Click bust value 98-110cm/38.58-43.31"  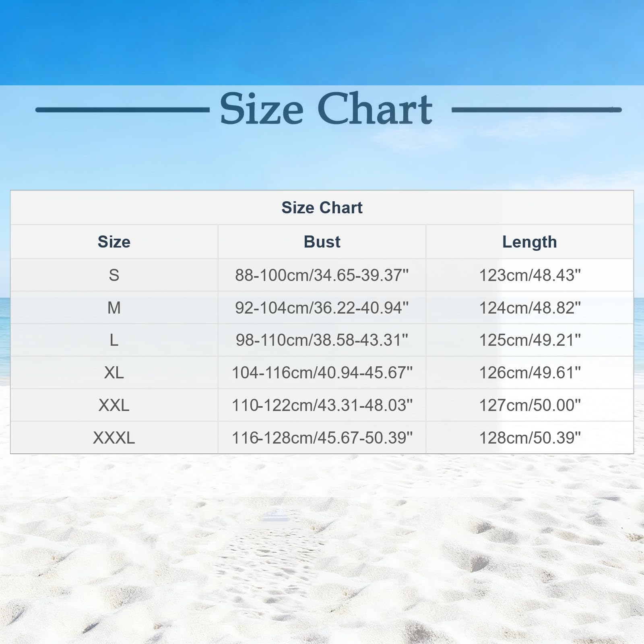(322, 340)
